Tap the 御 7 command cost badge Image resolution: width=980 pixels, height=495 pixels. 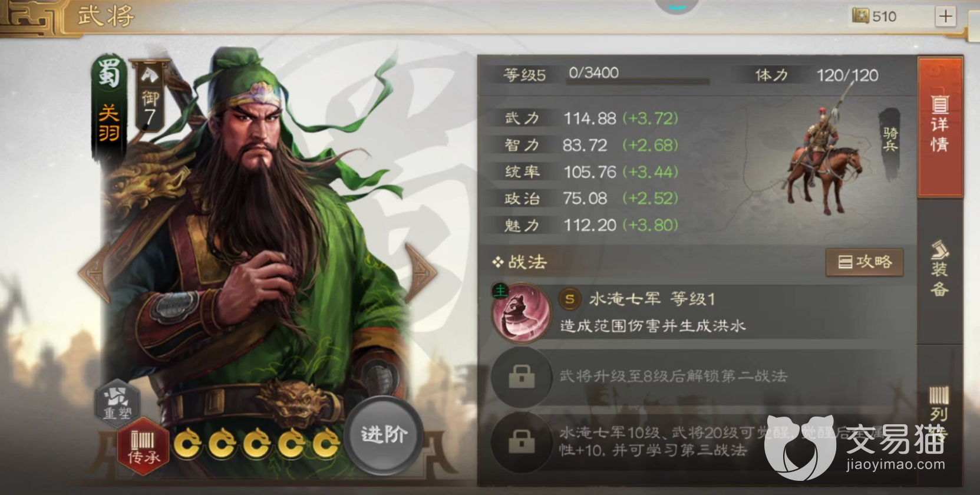(x=150, y=95)
